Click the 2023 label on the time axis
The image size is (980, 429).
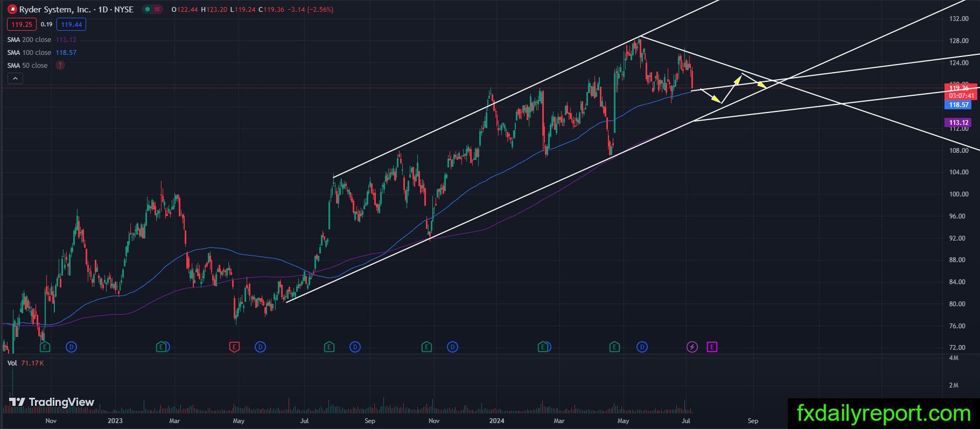(x=115, y=421)
